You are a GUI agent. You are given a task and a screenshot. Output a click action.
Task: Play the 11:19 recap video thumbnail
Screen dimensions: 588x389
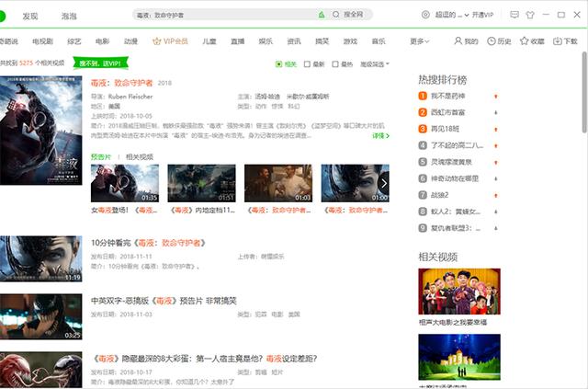(x=40, y=258)
